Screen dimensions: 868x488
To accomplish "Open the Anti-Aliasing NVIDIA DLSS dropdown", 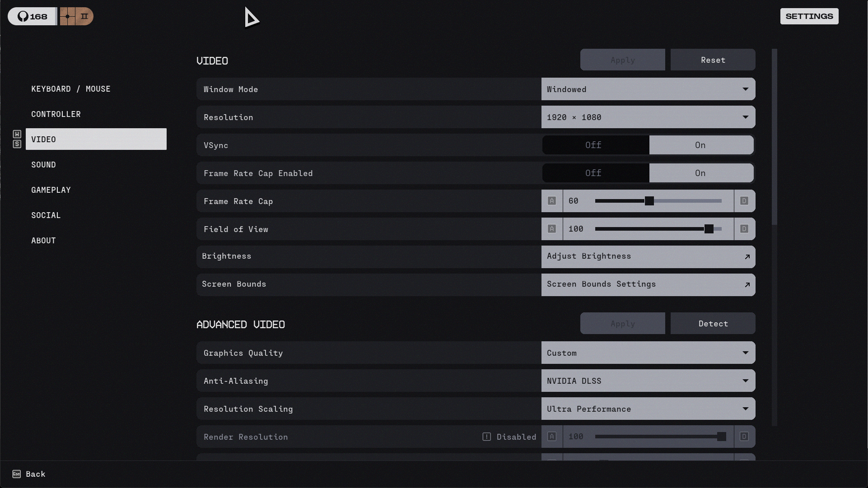I will (648, 381).
